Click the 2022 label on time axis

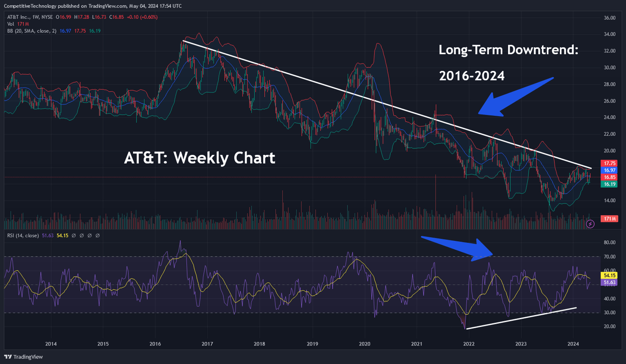point(469,343)
